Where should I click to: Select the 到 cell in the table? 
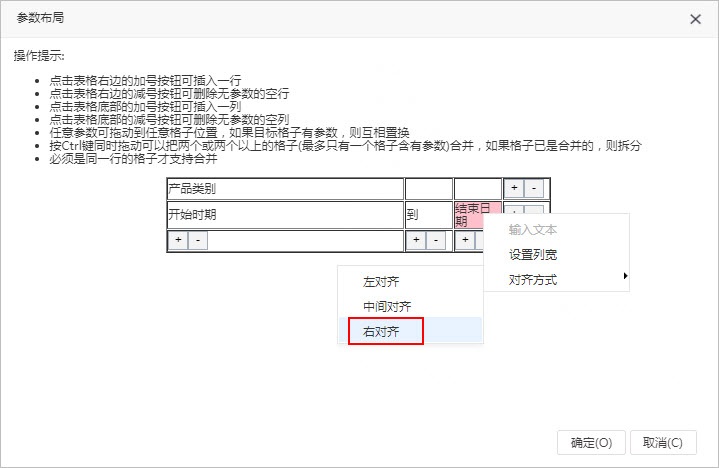(429, 215)
